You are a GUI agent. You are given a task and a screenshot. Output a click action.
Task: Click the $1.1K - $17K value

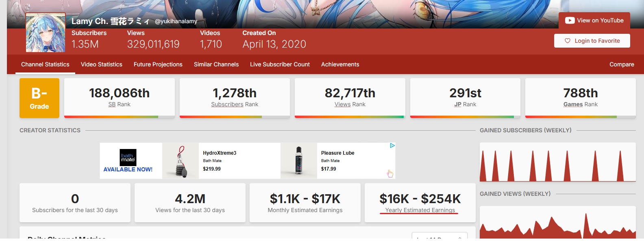click(x=305, y=199)
